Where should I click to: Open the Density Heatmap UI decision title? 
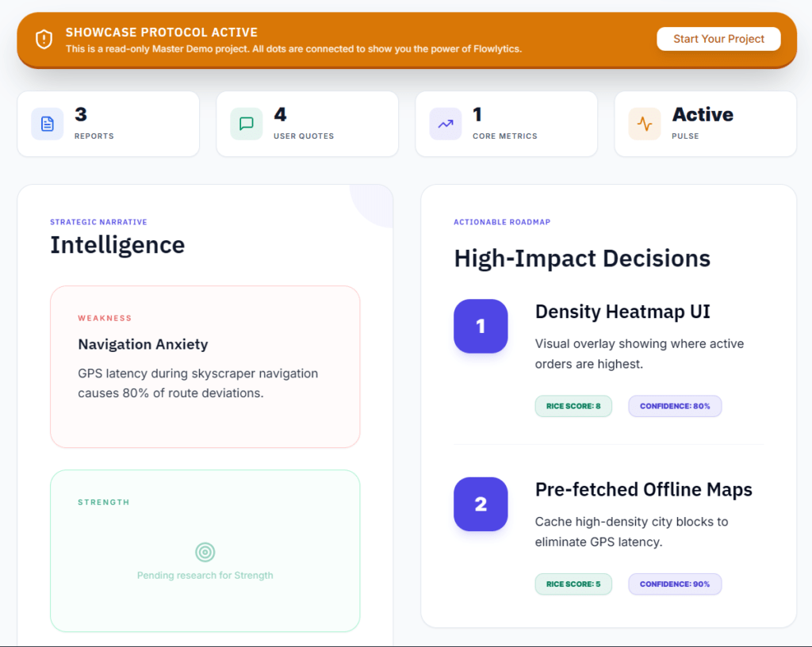click(622, 312)
